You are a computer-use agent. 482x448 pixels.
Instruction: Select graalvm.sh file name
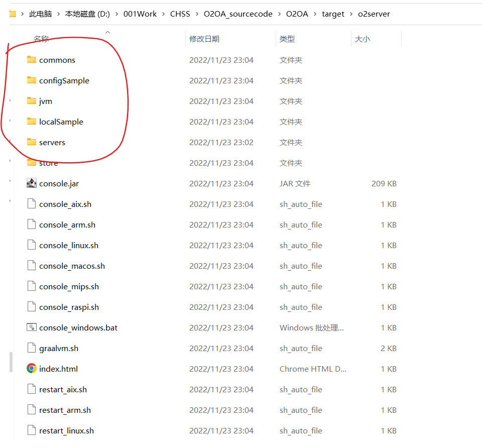59,349
